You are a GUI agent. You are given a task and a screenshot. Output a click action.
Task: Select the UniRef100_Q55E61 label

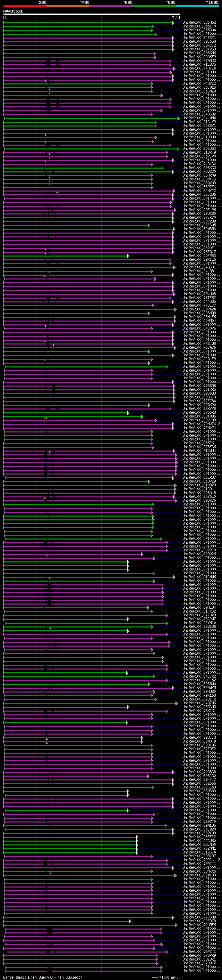coord(199,443)
